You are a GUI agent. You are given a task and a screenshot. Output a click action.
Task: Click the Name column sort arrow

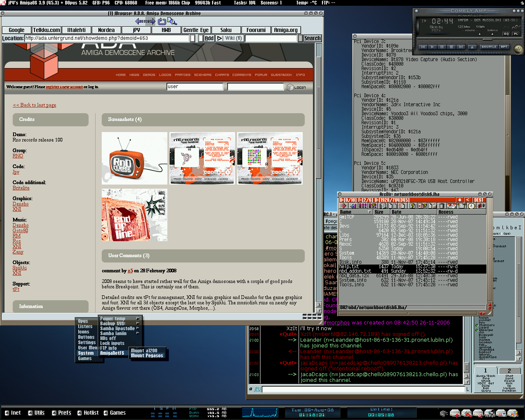(369, 212)
